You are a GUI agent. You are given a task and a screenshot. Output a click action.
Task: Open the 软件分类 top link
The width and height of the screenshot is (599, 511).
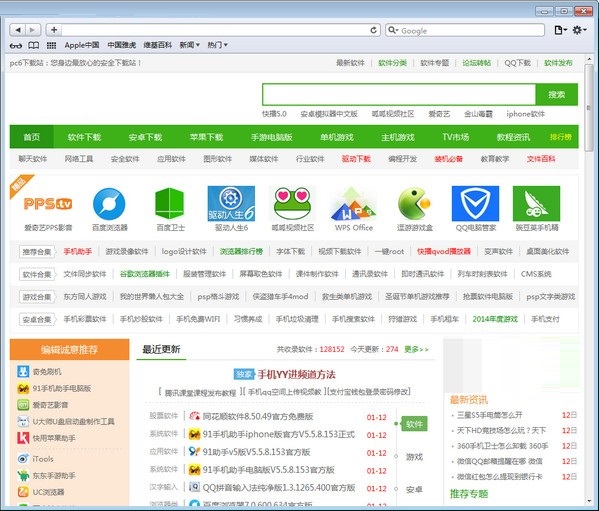pyautogui.click(x=392, y=63)
